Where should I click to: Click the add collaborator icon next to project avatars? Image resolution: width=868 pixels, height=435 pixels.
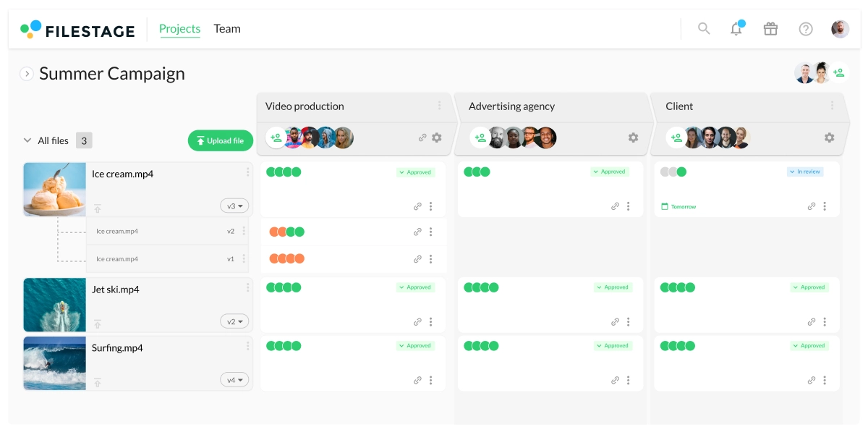[839, 72]
